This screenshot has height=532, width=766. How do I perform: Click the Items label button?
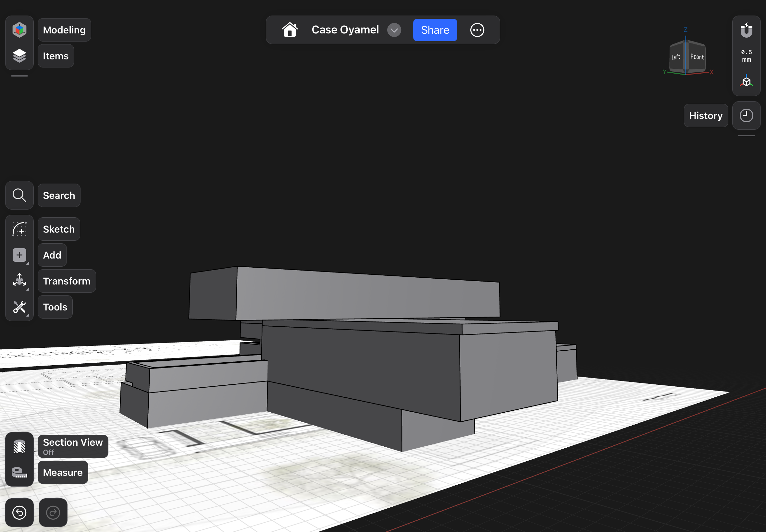coord(56,56)
